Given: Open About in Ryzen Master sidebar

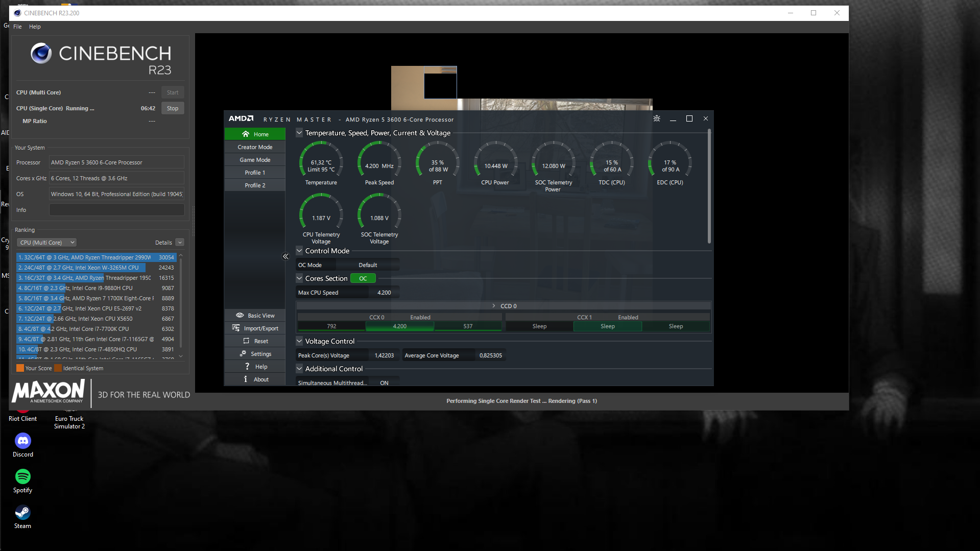Looking at the screenshot, I should (x=255, y=379).
